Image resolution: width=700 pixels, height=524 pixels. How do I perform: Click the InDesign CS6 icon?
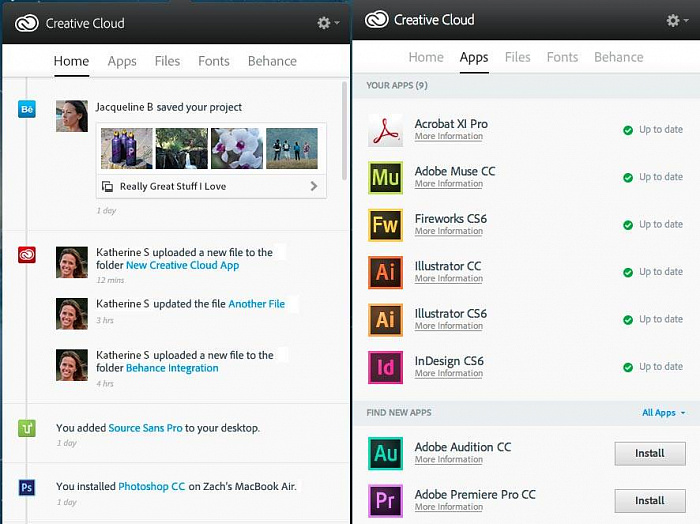(385, 367)
